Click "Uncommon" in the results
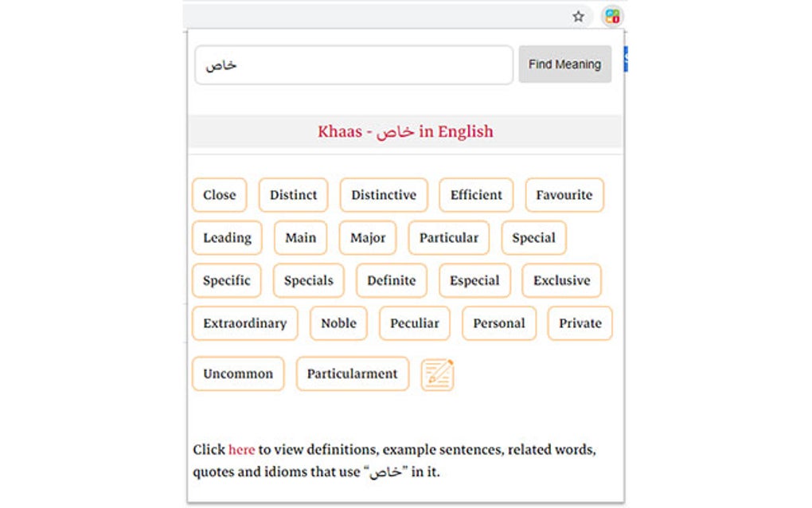 237,373
